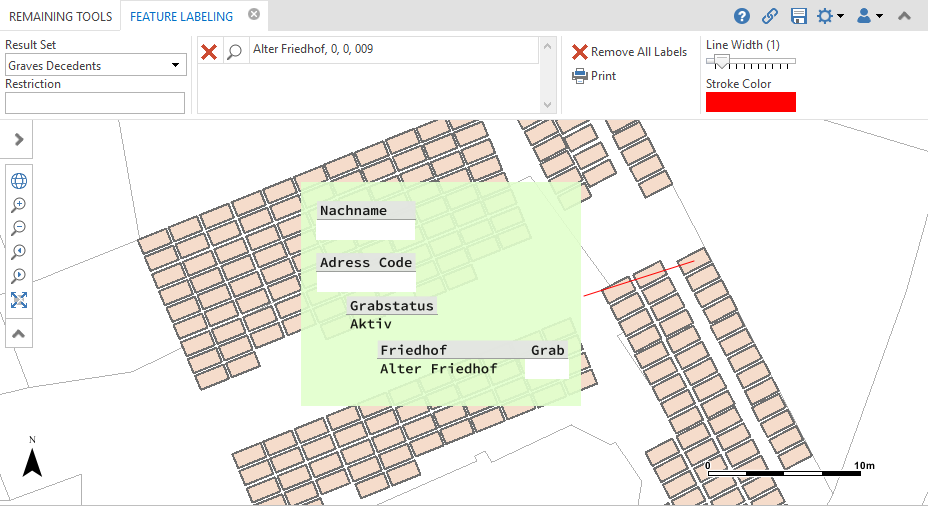This screenshot has width=928, height=532.
Task: Click the blue arrows fit-extent icon
Action: tap(19, 300)
